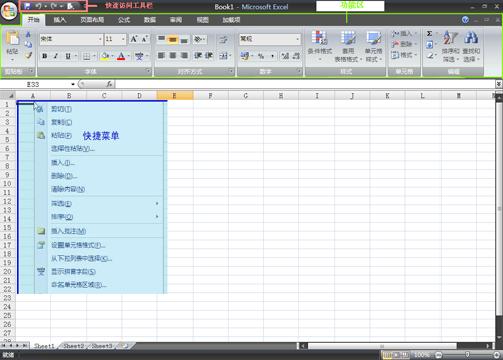
Task: Save workbook from Quick Access Toolbar
Action: point(27,6)
